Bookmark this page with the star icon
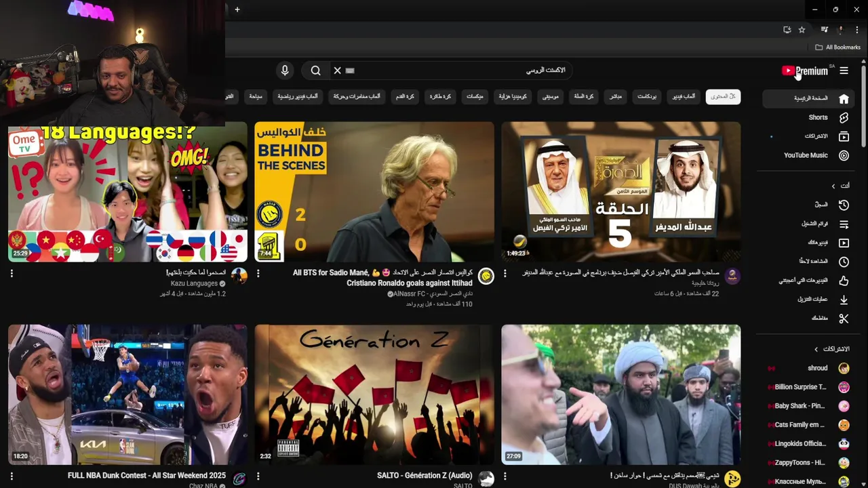The height and width of the screenshot is (488, 868). click(x=802, y=30)
